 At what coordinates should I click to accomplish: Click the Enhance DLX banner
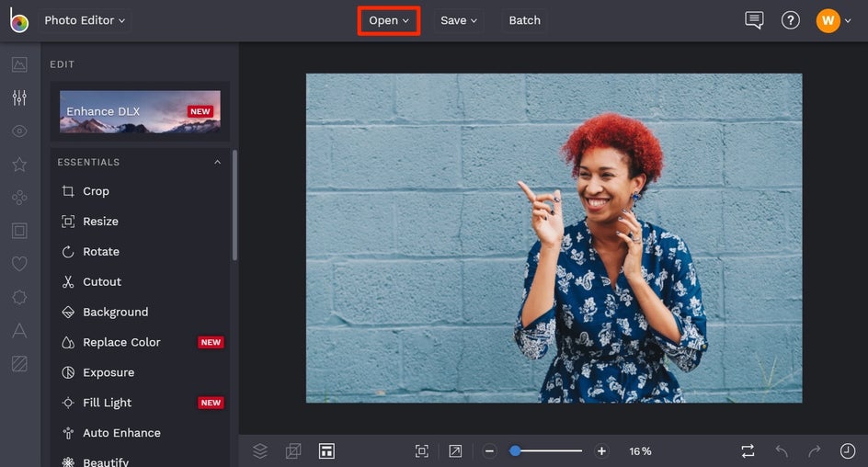(x=140, y=111)
